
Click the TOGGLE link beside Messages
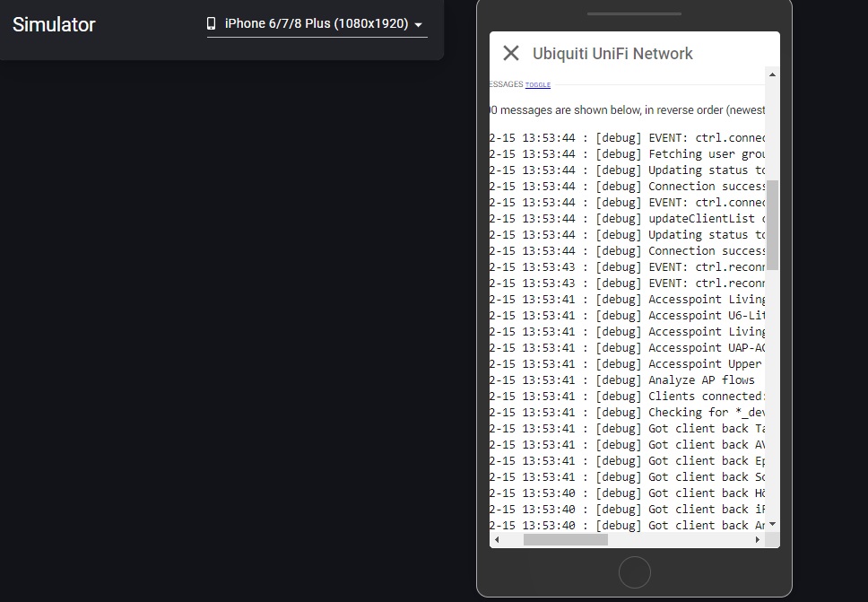pyautogui.click(x=537, y=84)
